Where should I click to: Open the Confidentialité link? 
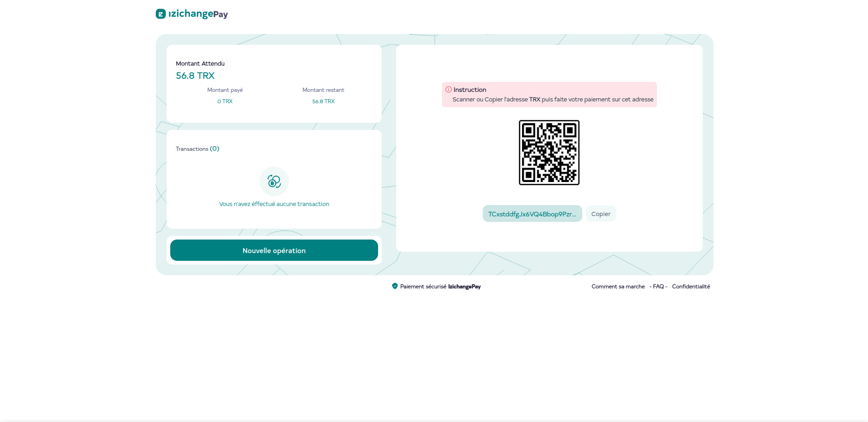691,287
